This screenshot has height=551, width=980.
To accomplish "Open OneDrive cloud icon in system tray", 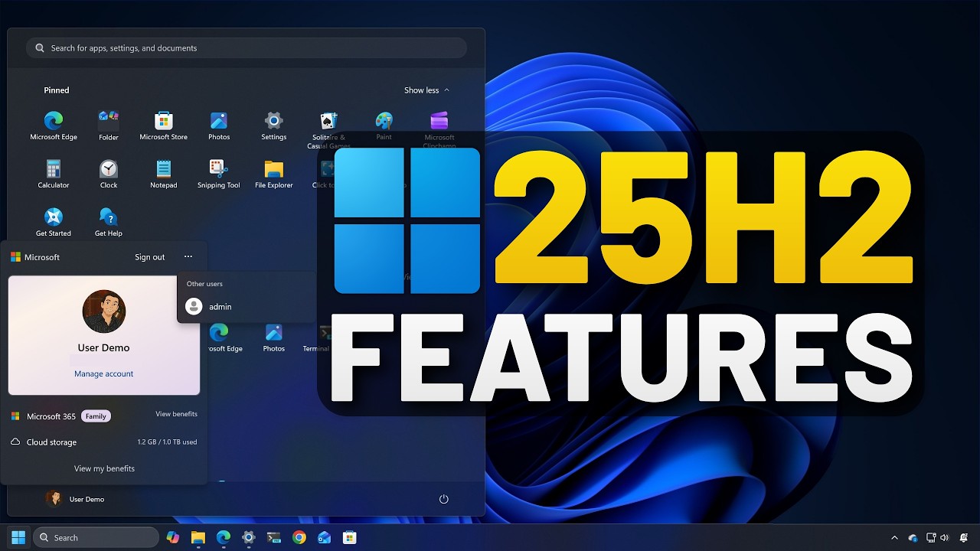I will point(913,538).
